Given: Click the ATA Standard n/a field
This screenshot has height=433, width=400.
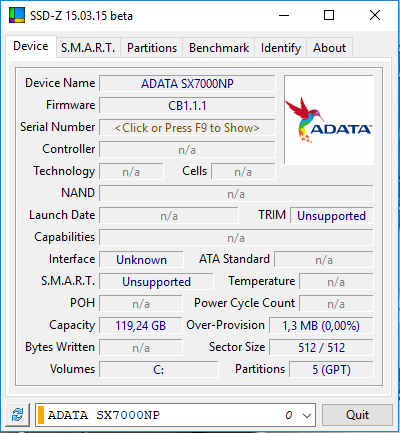Looking at the screenshot, I should pos(324,260).
